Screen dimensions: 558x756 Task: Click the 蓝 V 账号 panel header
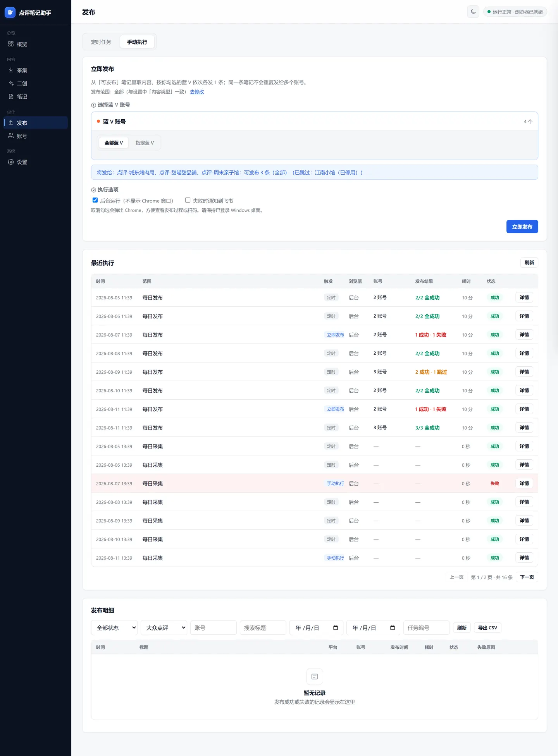pyautogui.click(x=315, y=122)
